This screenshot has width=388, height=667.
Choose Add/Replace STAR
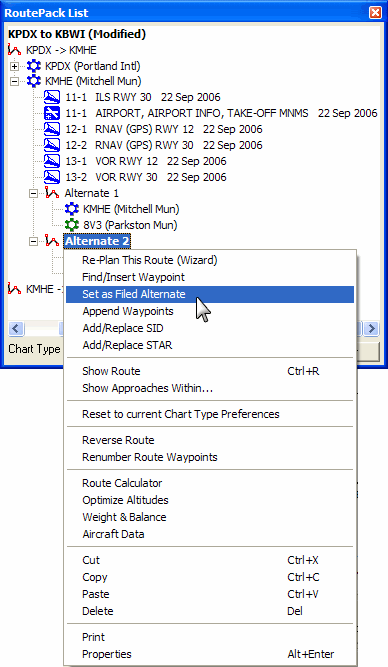210,345
